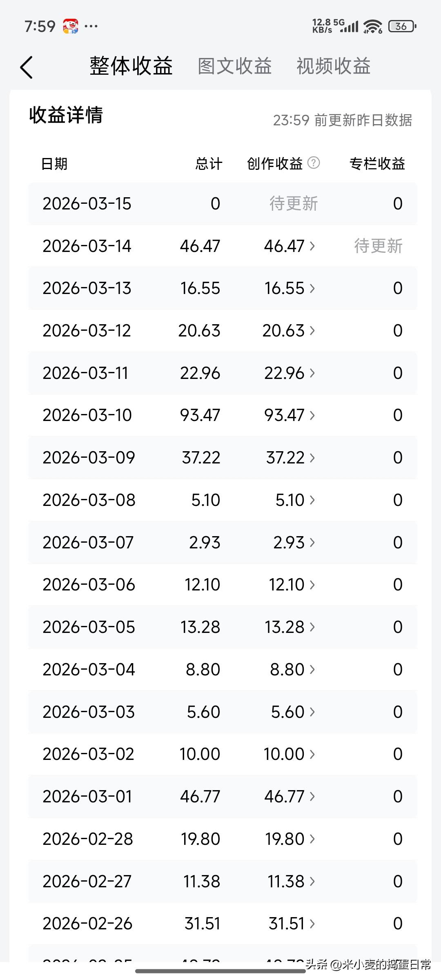This screenshot has height=980, width=441.
Task: Select the 整体收益 tab
Action: [131, 66]
